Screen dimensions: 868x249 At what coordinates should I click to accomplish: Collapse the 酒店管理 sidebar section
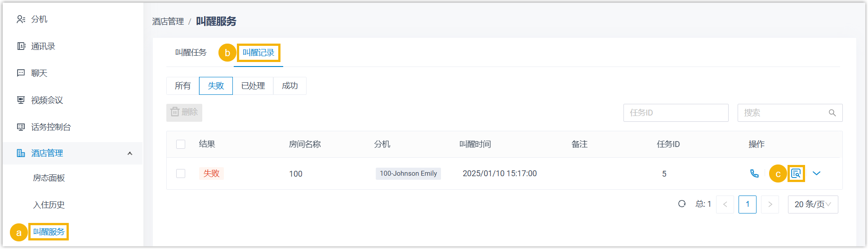tap(130, 153)
